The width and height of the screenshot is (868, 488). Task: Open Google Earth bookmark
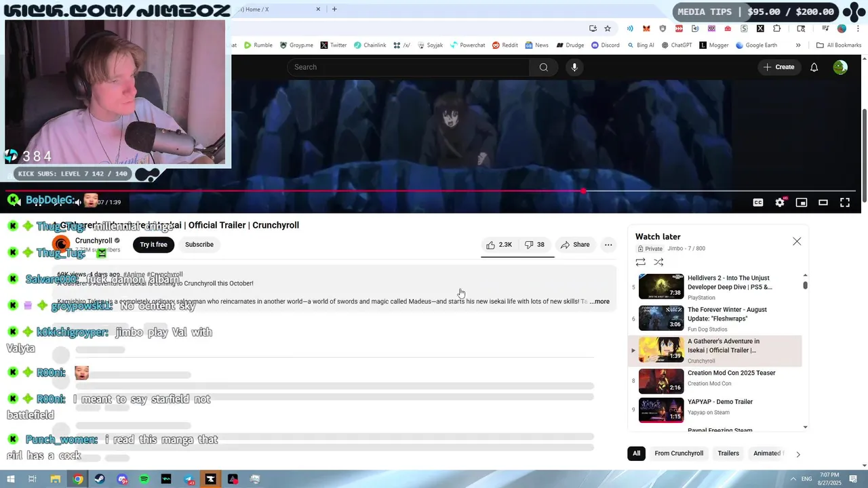756,45
